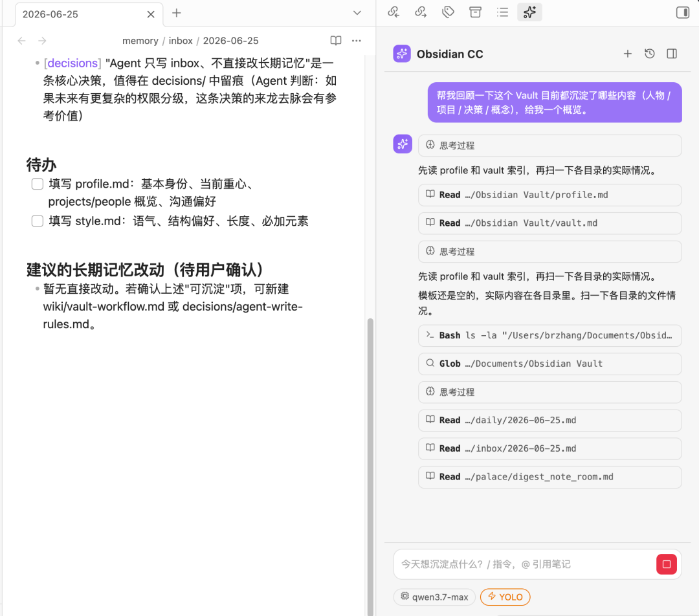Close the 2026-06-25 tab
The image size is (699, 616).
pyautogui.click(x=151, y=14)
